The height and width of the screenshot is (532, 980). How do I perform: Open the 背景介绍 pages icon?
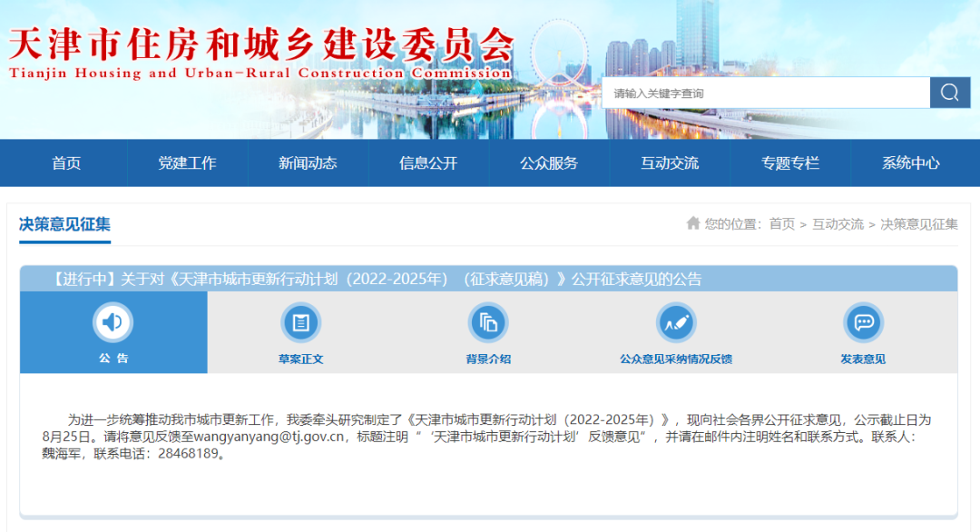click(x=488, y=322)
